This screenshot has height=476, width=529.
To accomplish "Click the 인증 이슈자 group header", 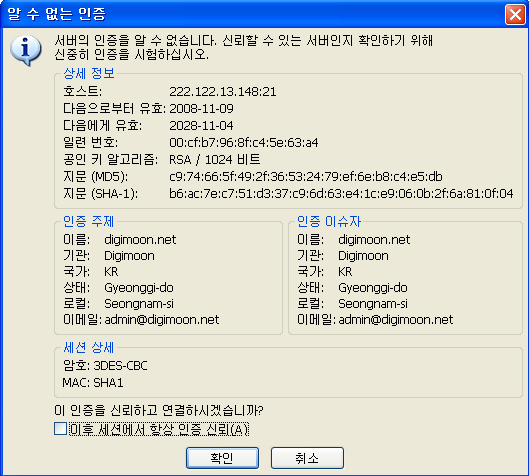I will pyautogui.click(x=329, y=221).
